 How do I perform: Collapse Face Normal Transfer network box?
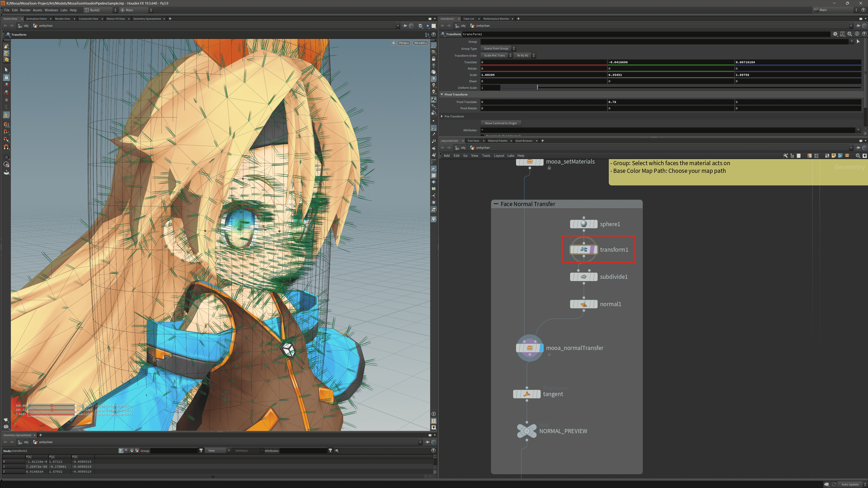click(x=496, y=204)
